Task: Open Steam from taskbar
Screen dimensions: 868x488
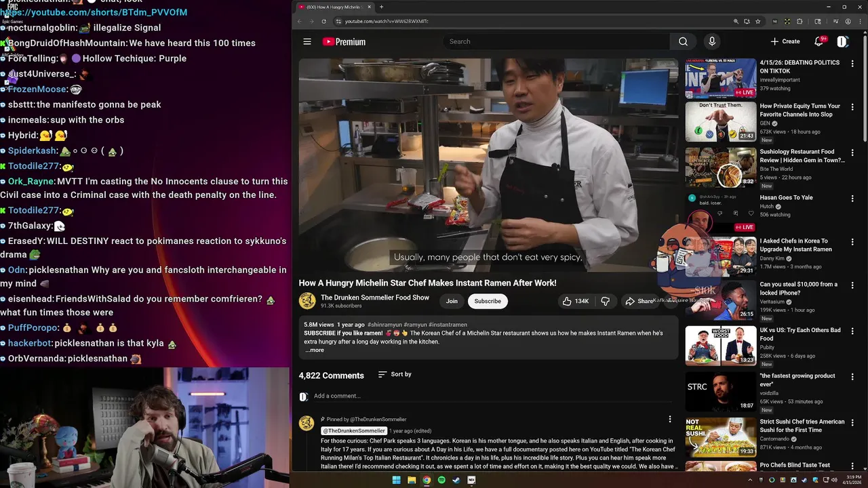Action: click(x=456, y=480)
